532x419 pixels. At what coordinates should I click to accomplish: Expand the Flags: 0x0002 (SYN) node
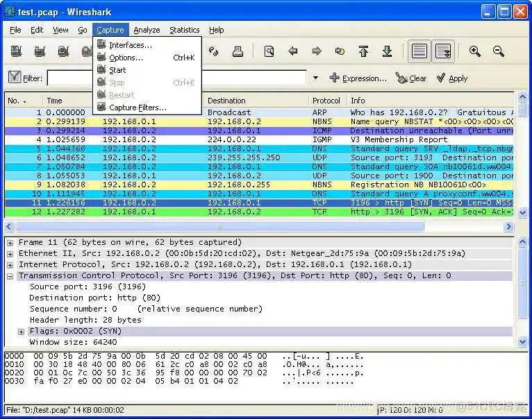tap(21, 332)
